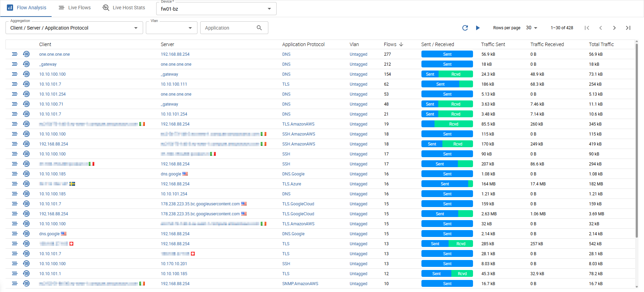
Task: Switch to the Live Flows tab
Action: coord(74,8)
